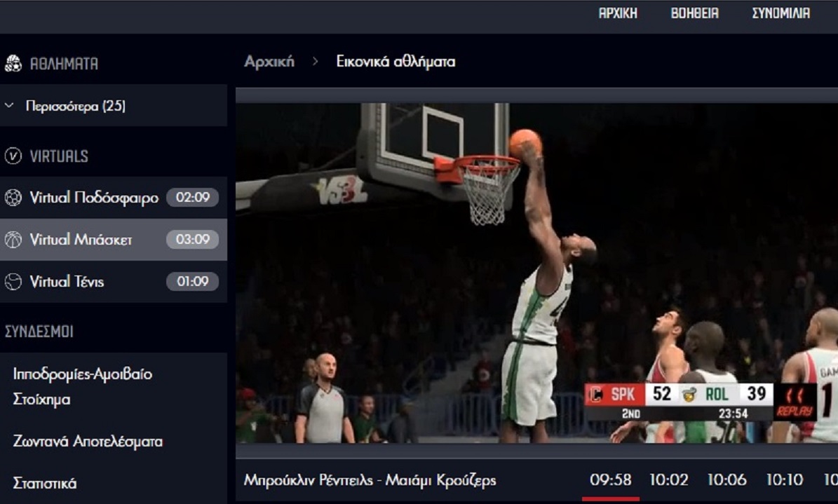Click the REPLAY icon in video scoreboard

coord(795,402)
